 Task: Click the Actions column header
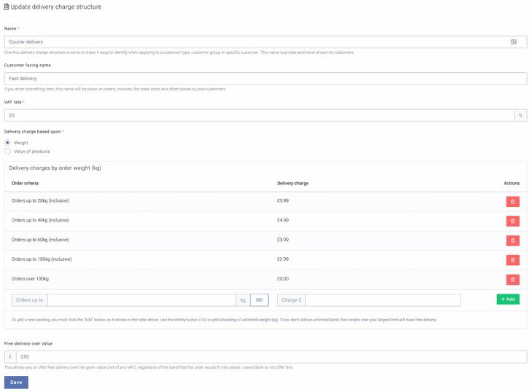(x=512, y=183)
